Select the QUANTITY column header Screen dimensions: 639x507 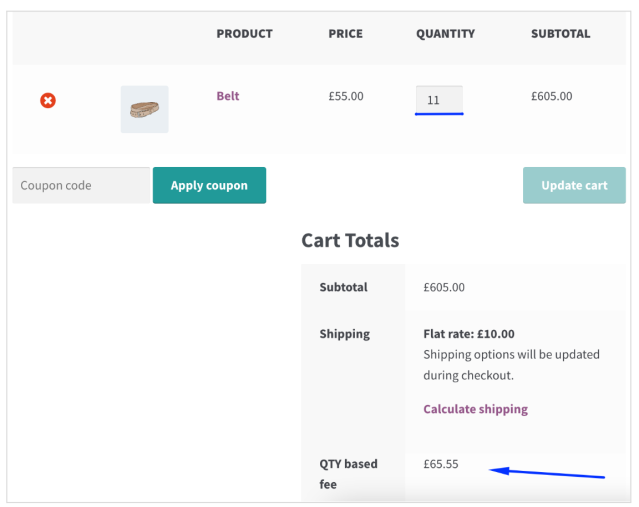445,34
